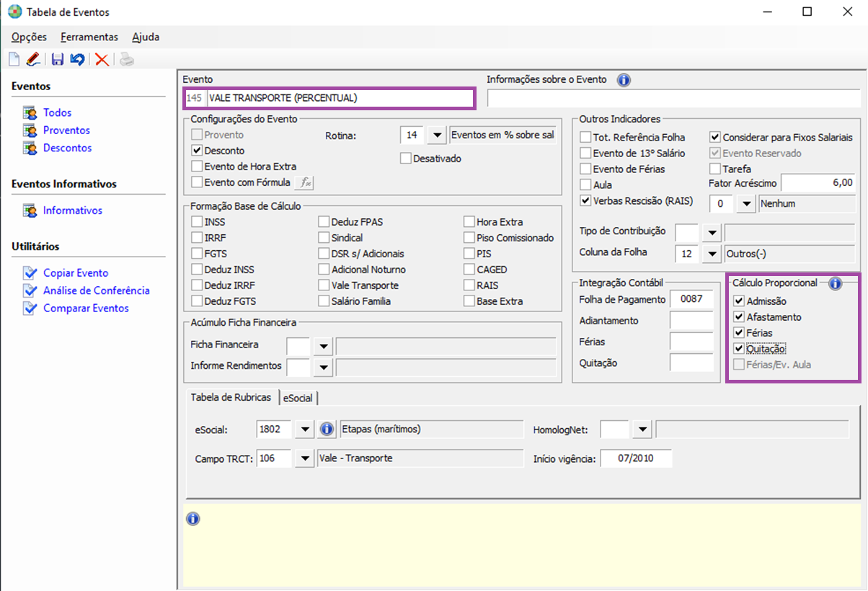Uncheck the Desconto checkbox

click(x=197, y=151)
